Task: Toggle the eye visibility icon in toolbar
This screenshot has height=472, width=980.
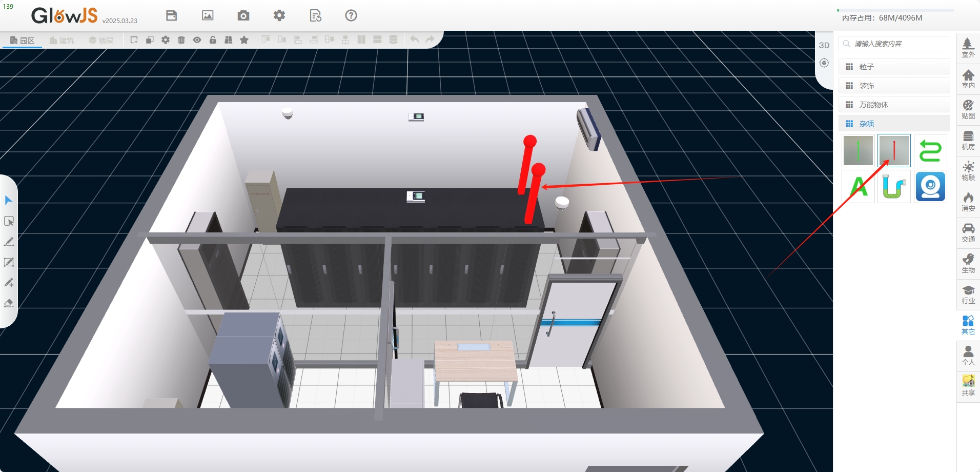Action: pos(197,40)
